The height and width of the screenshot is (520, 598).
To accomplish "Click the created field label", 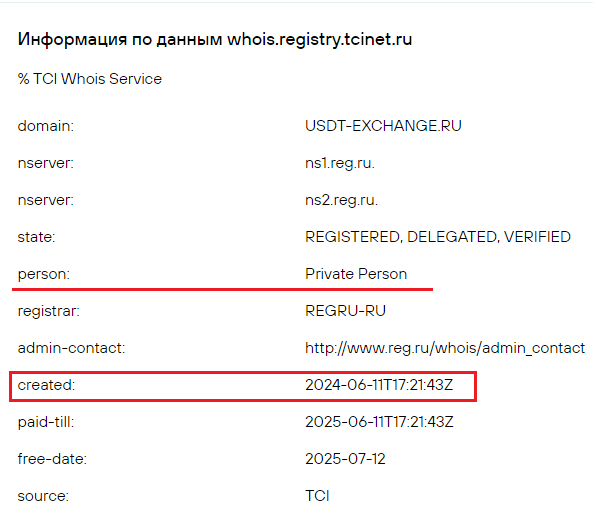I will [x=47, y=385].
